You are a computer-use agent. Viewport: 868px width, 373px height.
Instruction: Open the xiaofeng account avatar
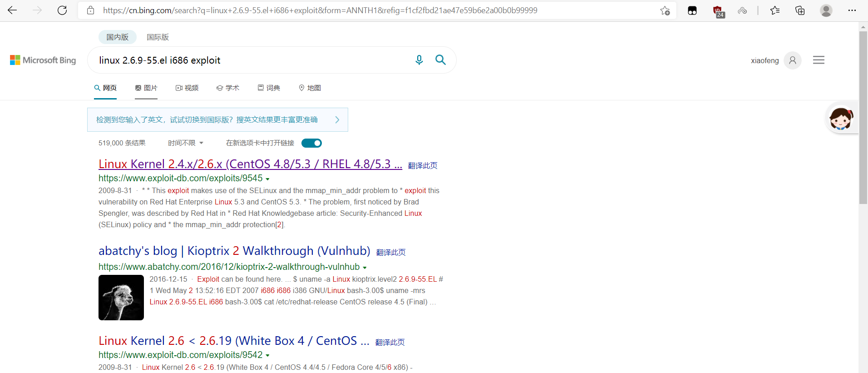[793, 60]
